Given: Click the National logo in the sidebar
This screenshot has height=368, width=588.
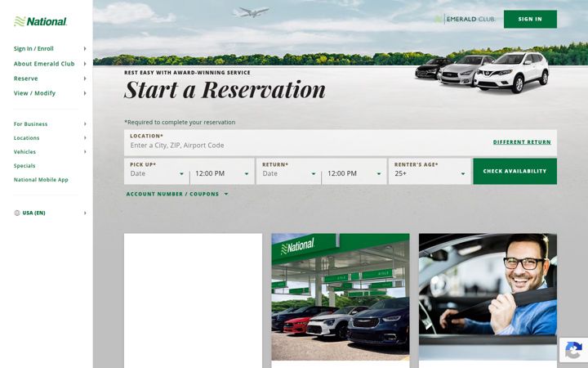Looking at the screenshot, I should pos(40,21).
